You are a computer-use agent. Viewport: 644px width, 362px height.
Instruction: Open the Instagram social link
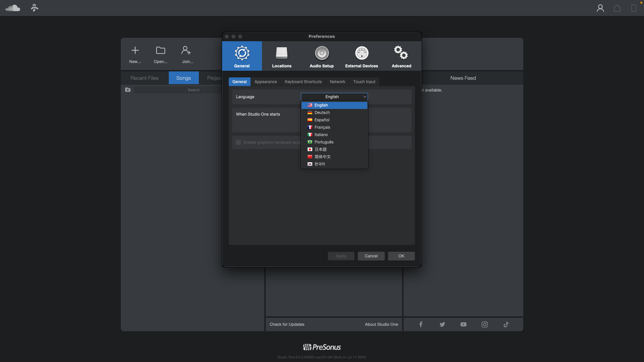(x=484, y=324)
